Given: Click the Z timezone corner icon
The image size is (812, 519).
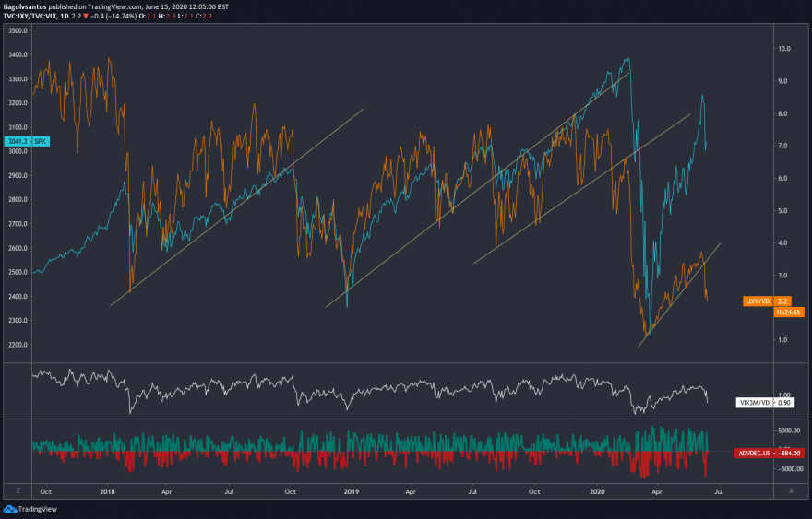Looking at the screenshot, I should (18, 491).
